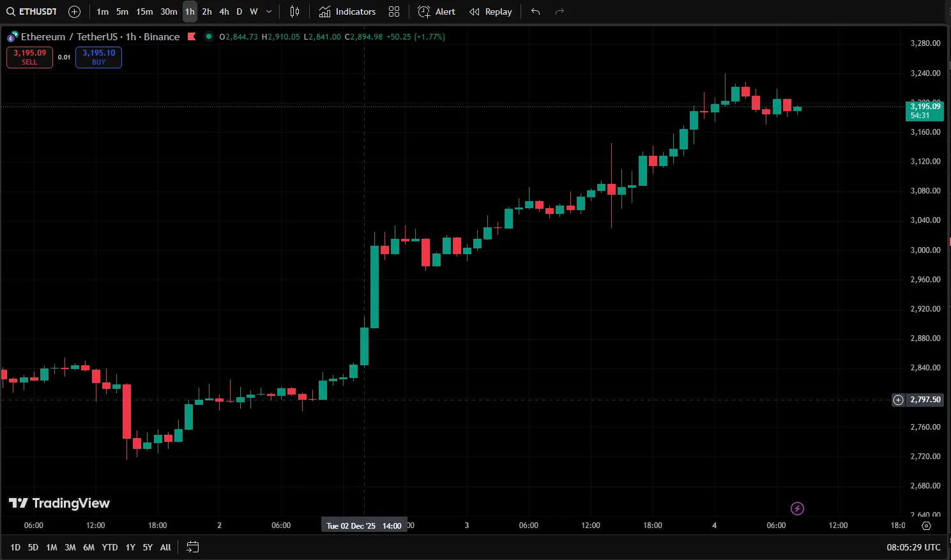Image resolution: width=951 pixels, height=560 pixels.
Task: Select the YTD date range
Action: [x=110, y=547]
